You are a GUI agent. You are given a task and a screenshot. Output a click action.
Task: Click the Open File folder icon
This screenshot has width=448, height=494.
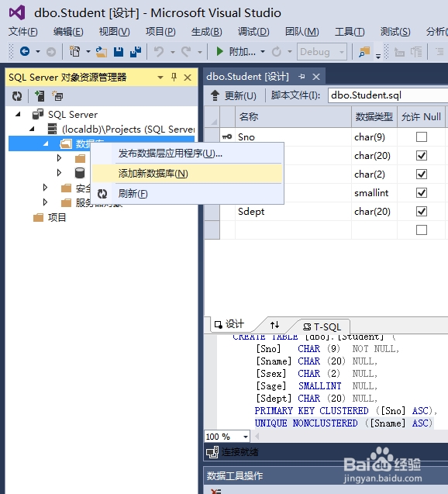[102, 52]
